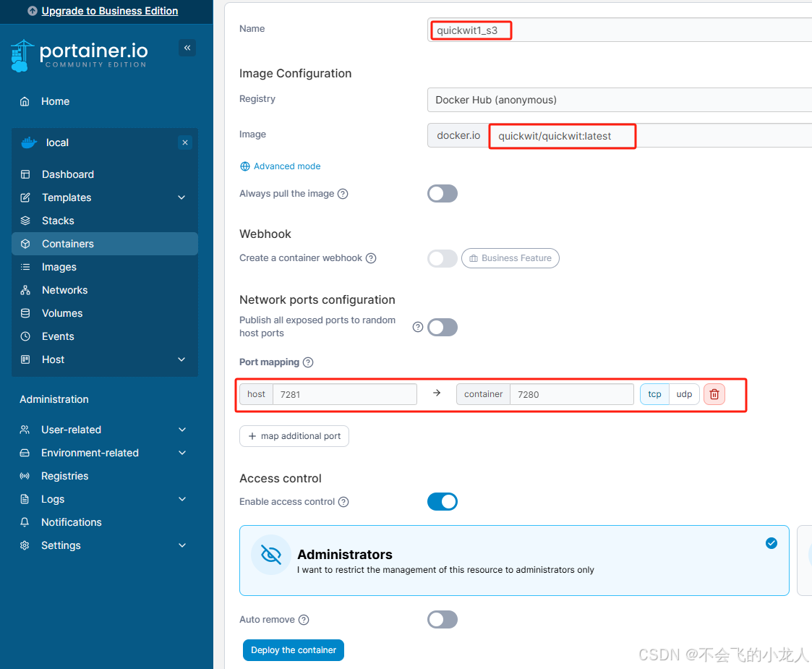Screen dimensions: 812x669
Task: Click the Settings gear icon
Action: coord(25,545)
